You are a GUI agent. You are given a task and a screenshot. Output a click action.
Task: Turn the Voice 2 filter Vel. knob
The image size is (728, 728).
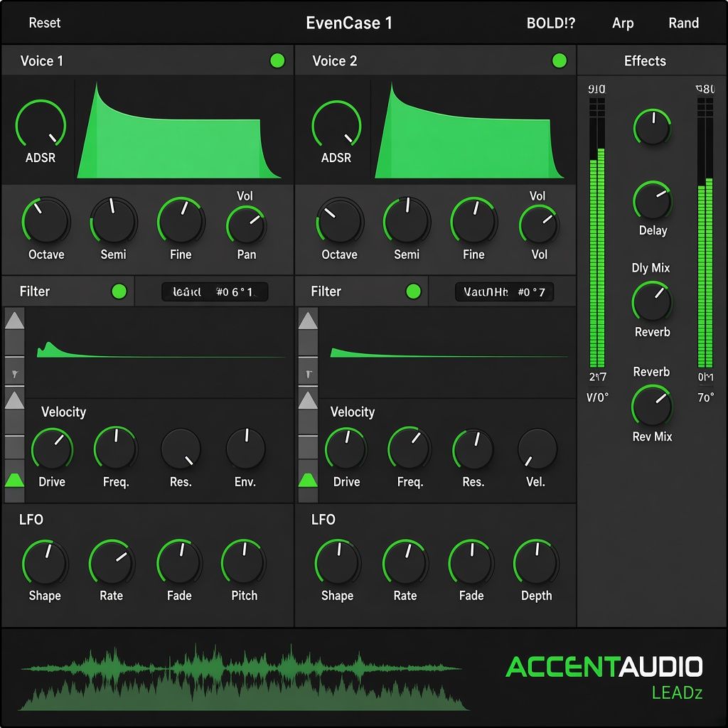[537, 448]
